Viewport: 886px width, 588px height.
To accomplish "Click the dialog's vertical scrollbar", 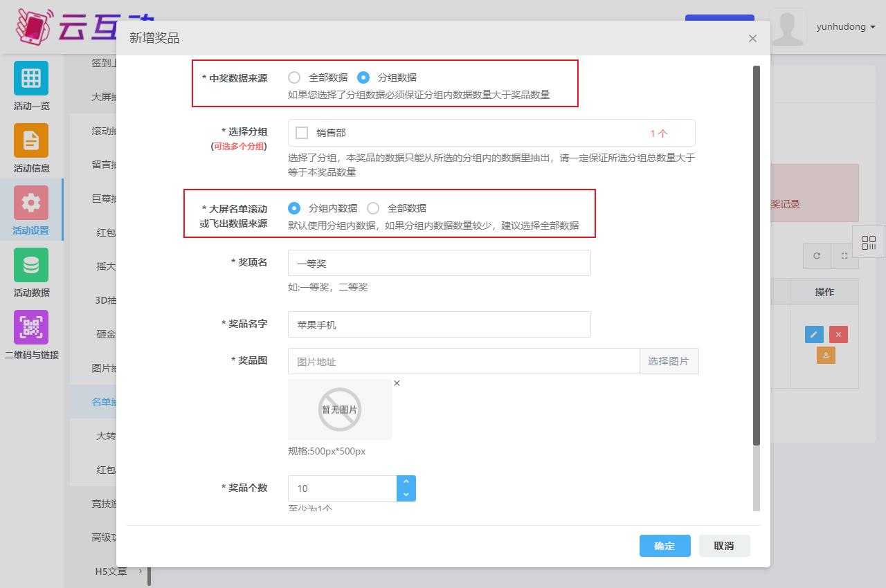I will [x=757, y=256].
